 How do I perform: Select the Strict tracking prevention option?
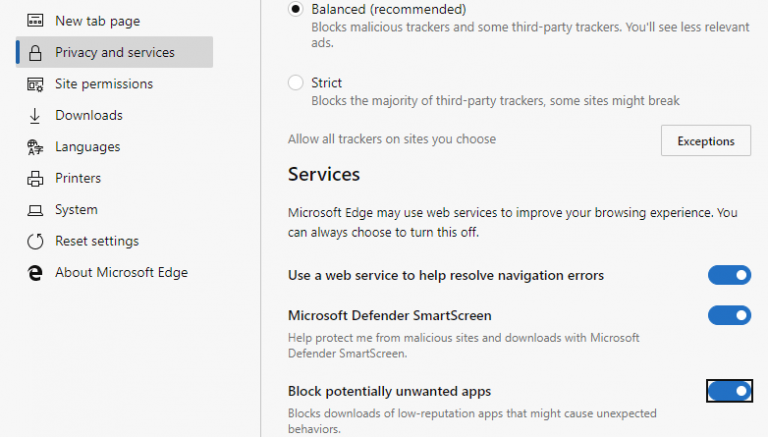tap(295, 83)
